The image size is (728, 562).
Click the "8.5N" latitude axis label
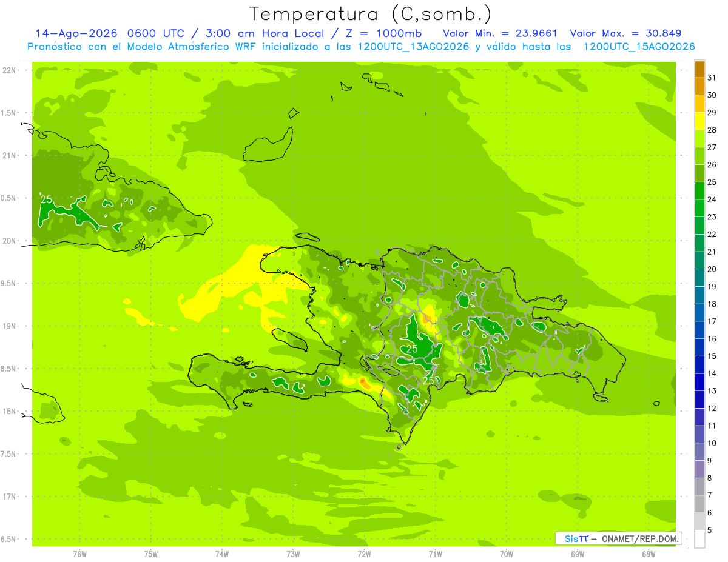click(9, 369)
